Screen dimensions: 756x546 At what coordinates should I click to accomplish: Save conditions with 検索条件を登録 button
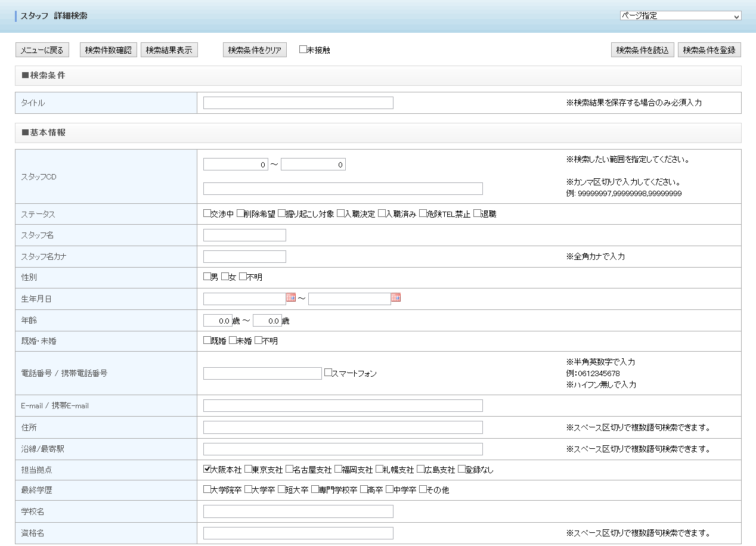pos(709,50)
